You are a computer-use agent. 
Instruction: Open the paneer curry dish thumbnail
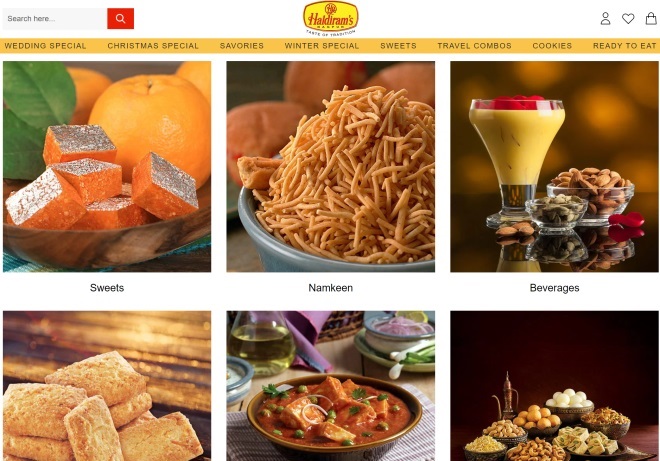(x=330, y=386)
